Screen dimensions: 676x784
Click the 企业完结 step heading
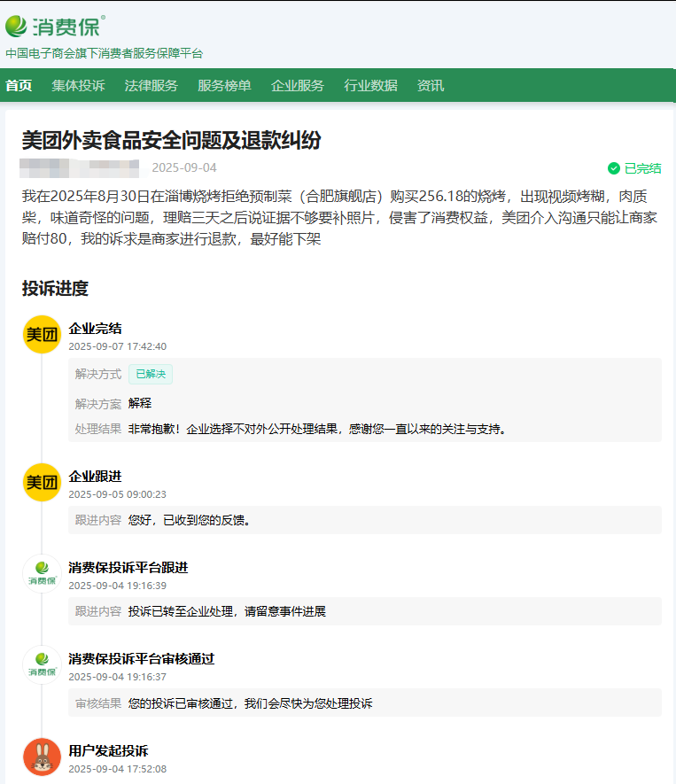coord(95,329)
